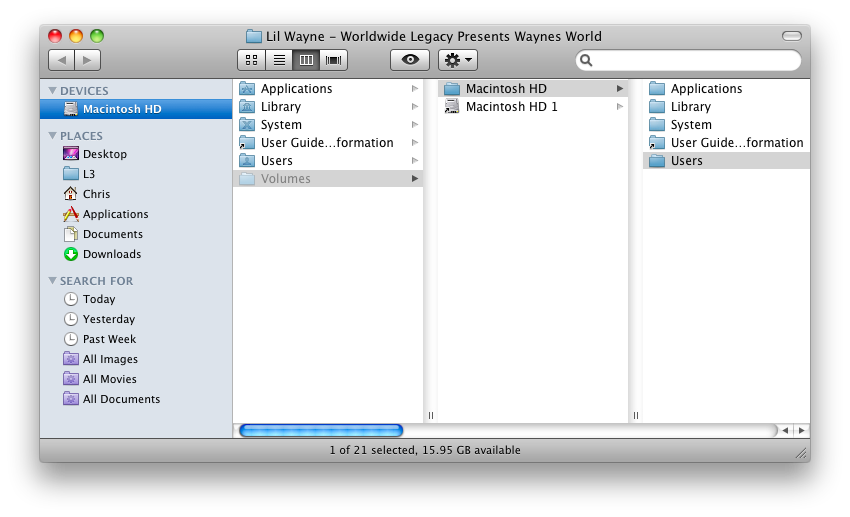The image size is (850, 517).
Task: Switch to Cover Flow view
Action: pos(334,60)
